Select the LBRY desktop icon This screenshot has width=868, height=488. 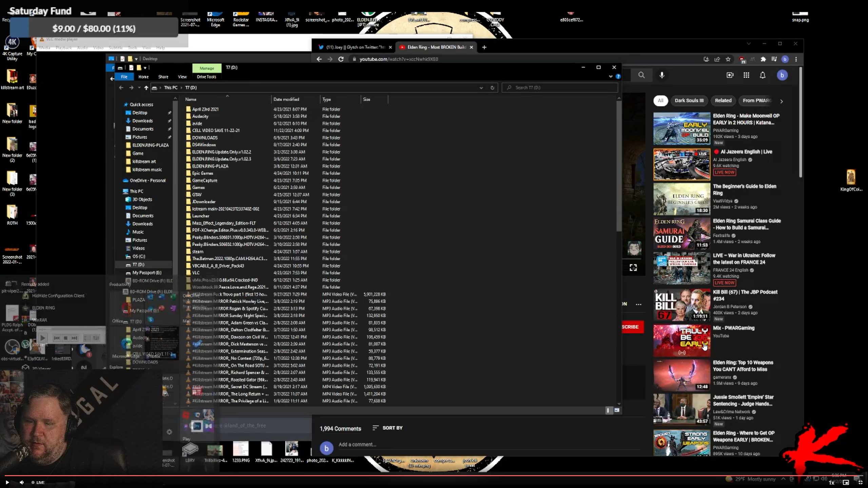pos(190,452)
